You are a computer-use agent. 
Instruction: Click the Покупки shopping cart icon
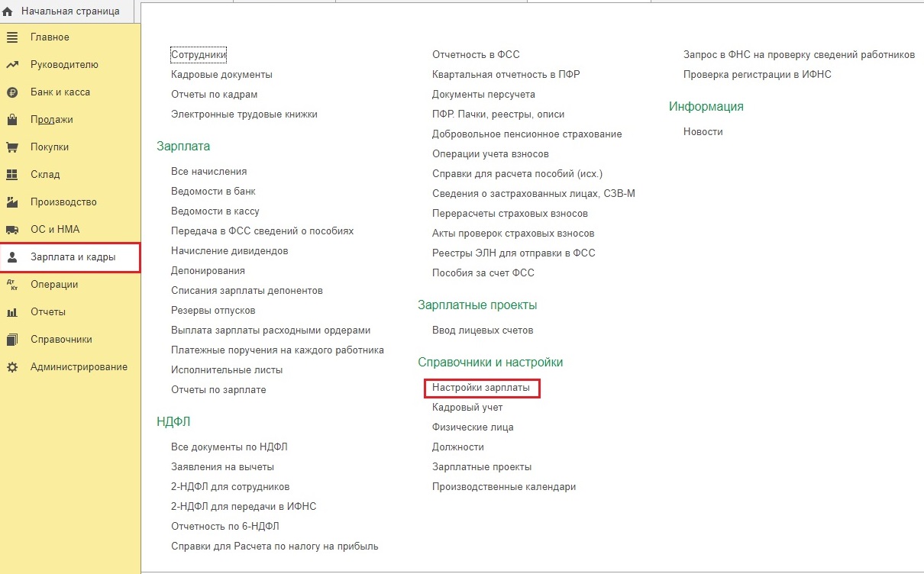pyautogui.click(x=12, y=147)
